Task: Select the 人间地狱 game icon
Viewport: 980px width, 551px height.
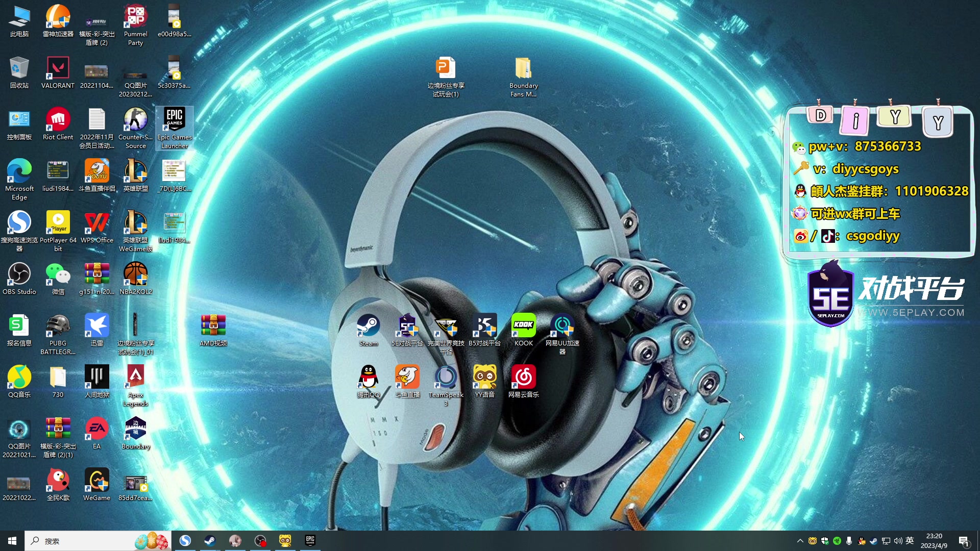Action: click(x=96, y=381)
